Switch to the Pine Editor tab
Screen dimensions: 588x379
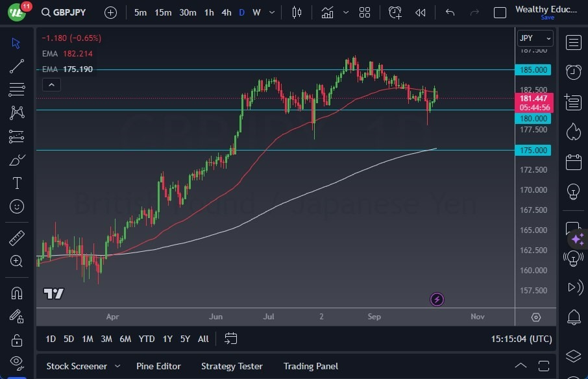[x=158, y=366]
